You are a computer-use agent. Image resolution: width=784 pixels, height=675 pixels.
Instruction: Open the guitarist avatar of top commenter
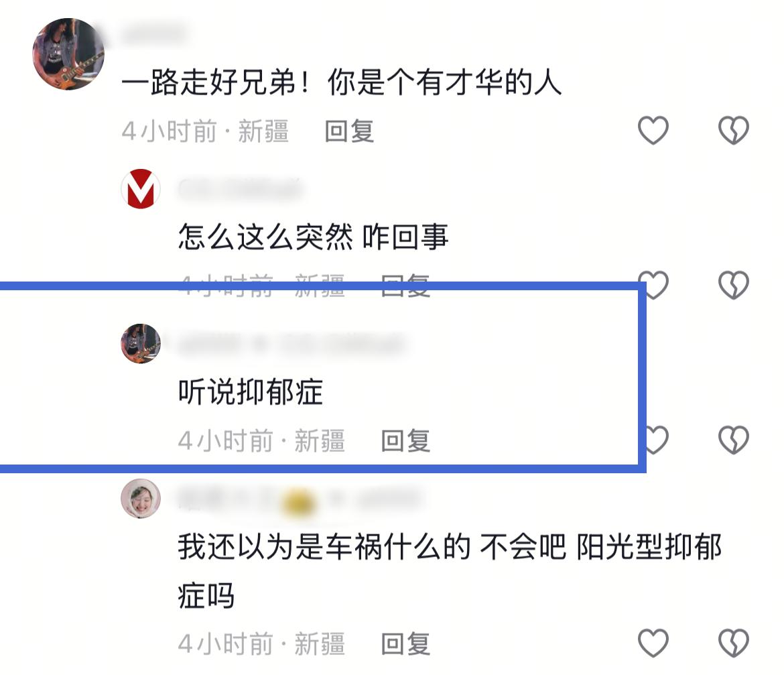point(68,54)
